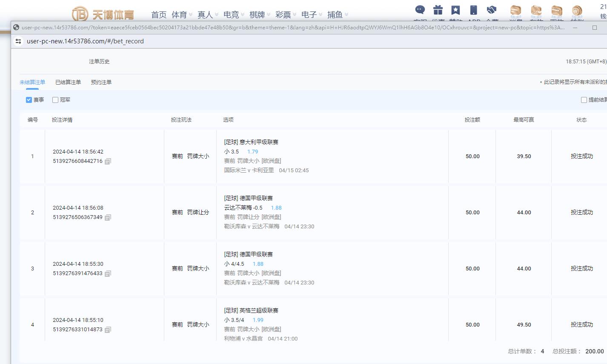
Task: Copy bet number 5139276506367349 using copy icon
Action: point(108,218)
